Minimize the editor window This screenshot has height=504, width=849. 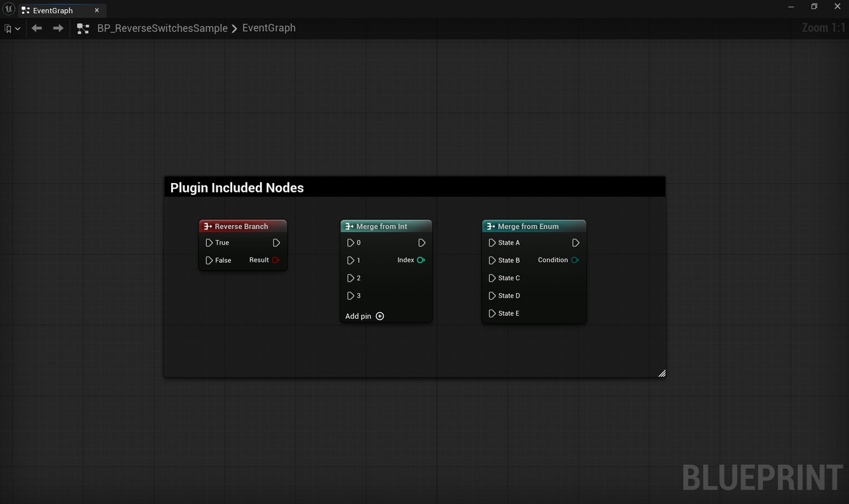pos(791,7)
